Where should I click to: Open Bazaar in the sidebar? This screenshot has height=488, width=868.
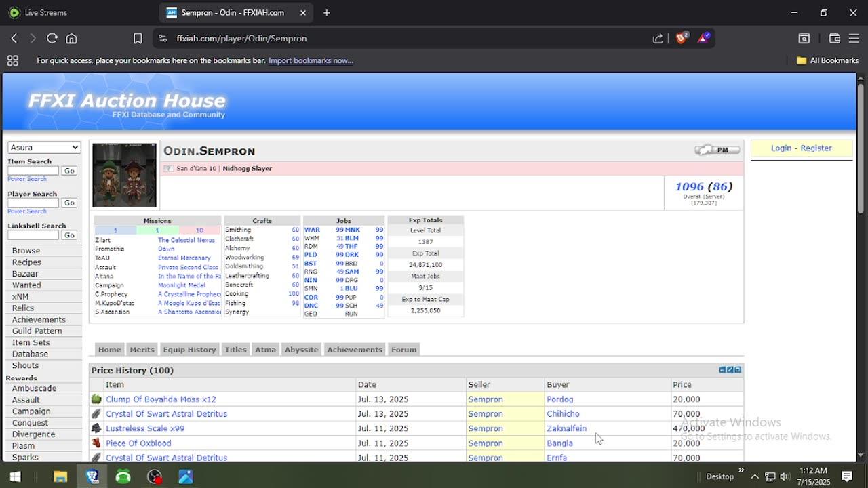[x=25, y=274]
